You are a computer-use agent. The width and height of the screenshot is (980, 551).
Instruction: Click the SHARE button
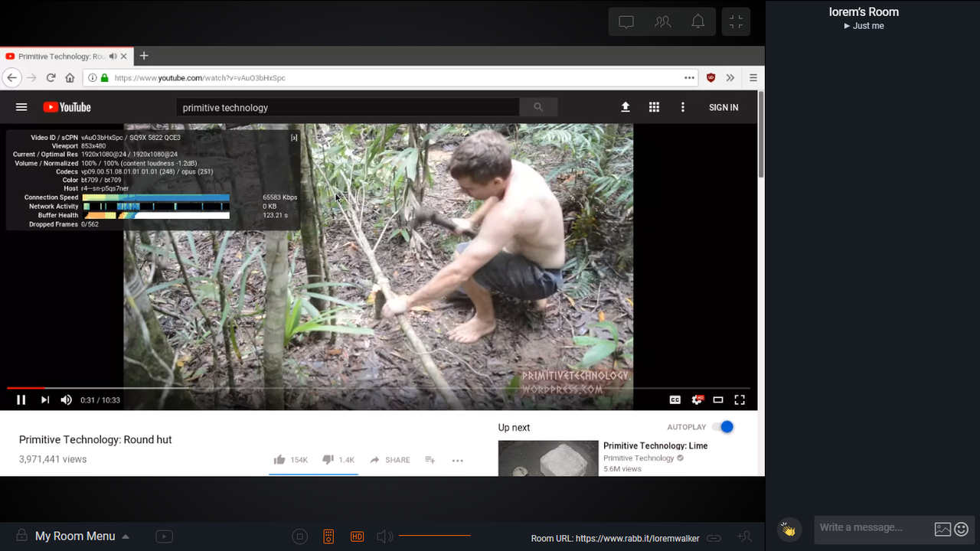(390, 460)
